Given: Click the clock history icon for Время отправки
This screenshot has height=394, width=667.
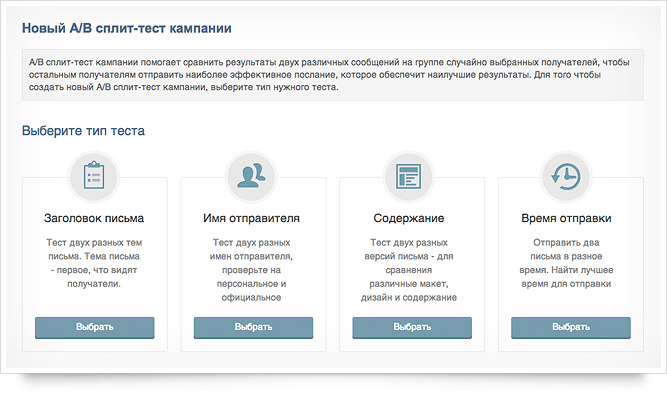Looking at the screenshot, I should [x=566, y=176].
